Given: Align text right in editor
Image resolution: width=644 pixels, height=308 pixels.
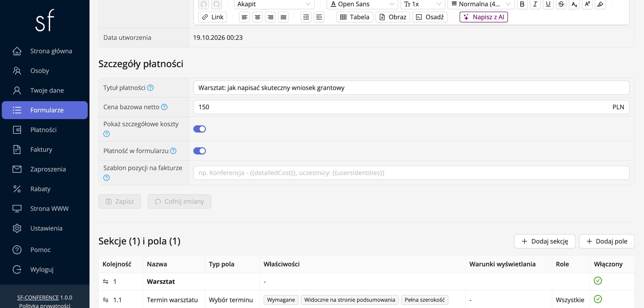Looking at the screenshot, I should [270, 17].
